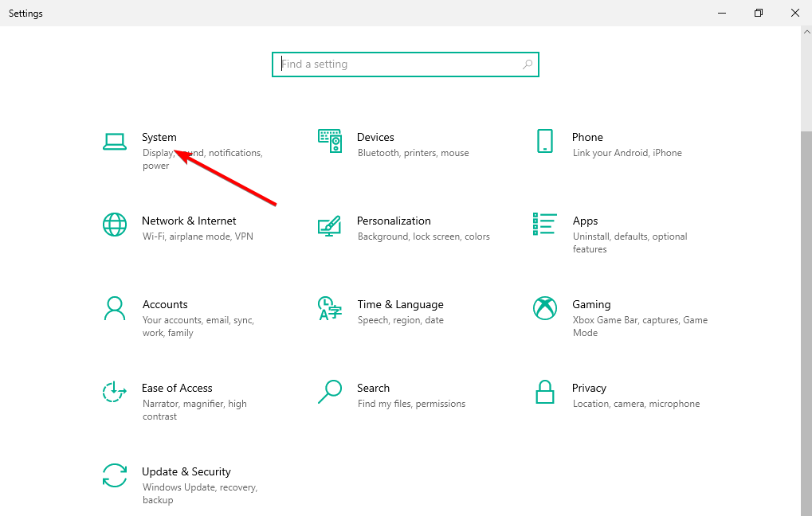This screenshot has height=516, width=812.
Task: Click the Accounts person icon
Action: tap(115, 308)
